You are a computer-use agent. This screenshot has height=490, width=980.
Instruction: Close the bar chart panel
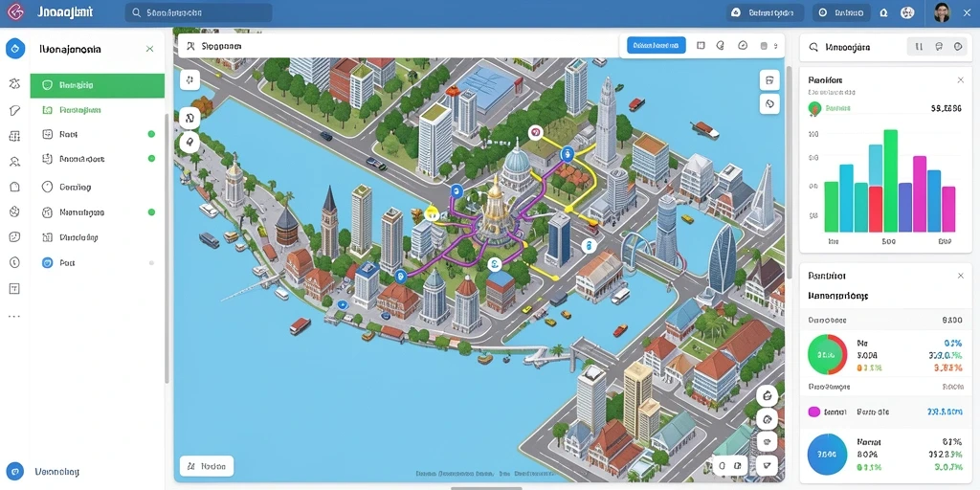[x=961, y=80]
